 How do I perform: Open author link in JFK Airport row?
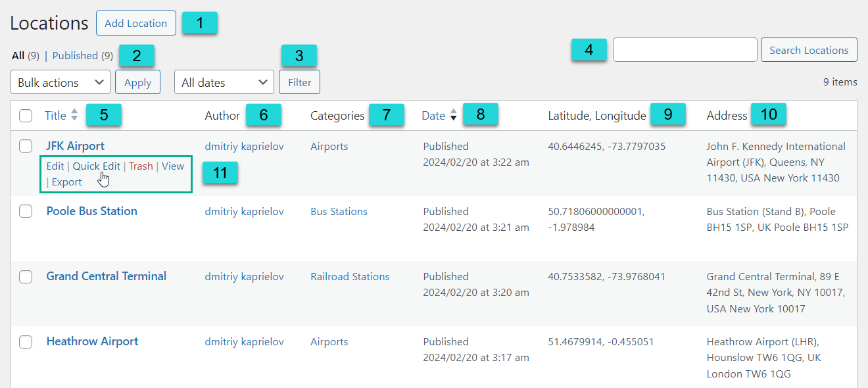click(245, 146)
